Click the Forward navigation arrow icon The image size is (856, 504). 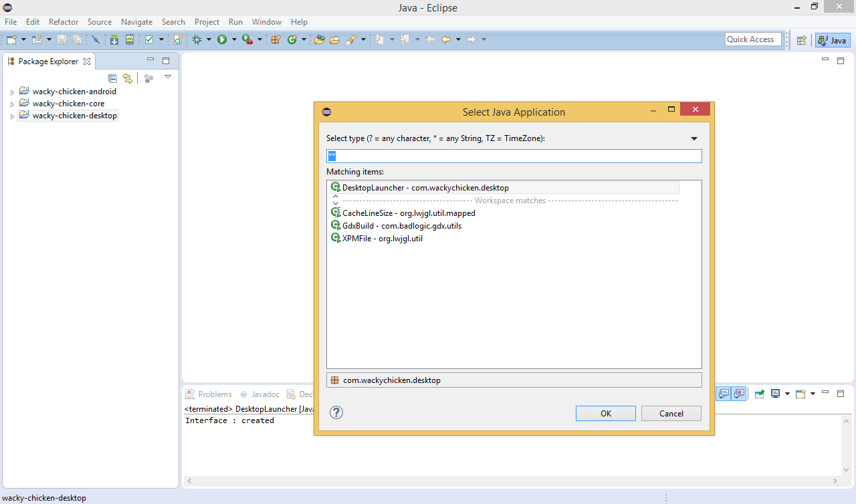[x=471, y=39]
